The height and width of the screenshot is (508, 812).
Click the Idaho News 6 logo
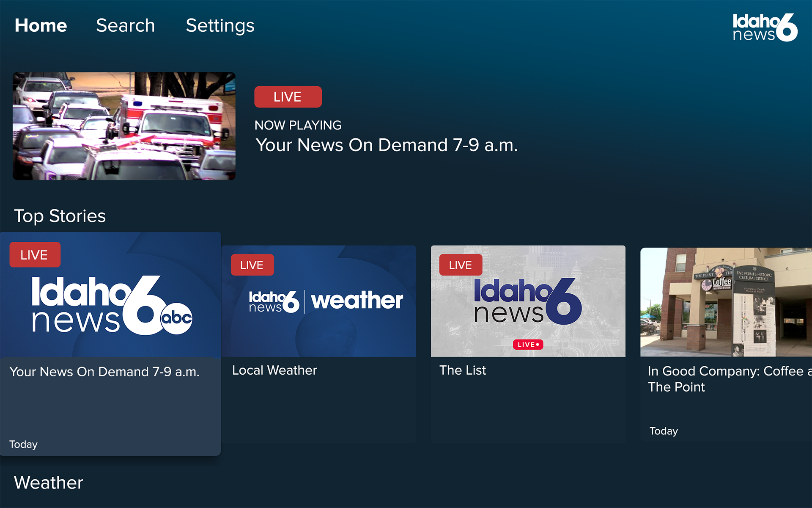pos(765,28)
